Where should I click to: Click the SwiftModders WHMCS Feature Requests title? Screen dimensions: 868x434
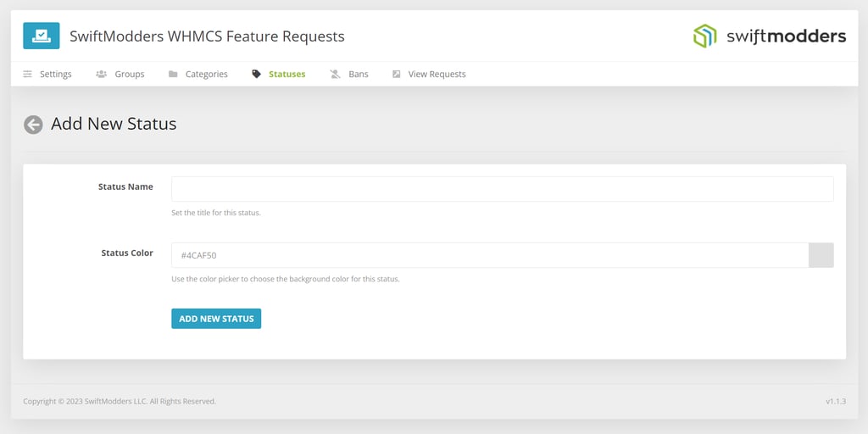pyautogui.click(x=207, y=36)
